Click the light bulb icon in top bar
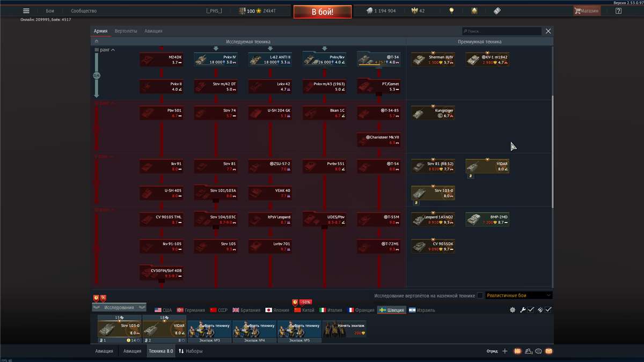 click(452, 11)
